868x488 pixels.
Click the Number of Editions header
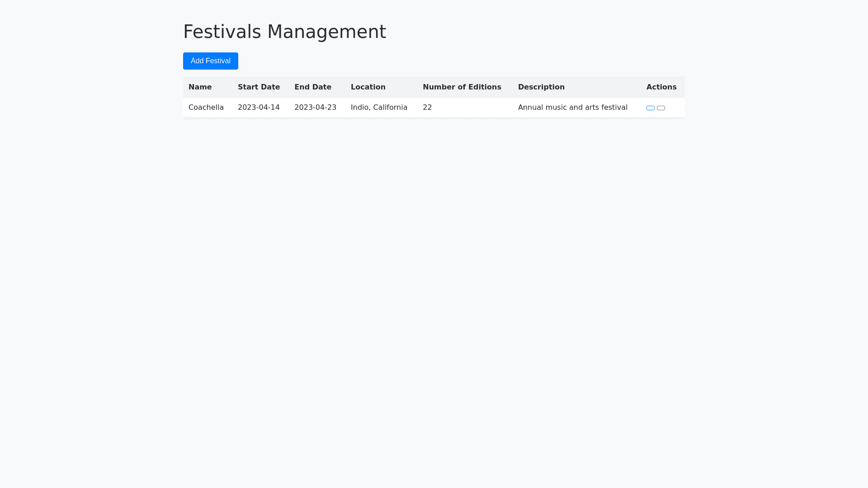462,87
